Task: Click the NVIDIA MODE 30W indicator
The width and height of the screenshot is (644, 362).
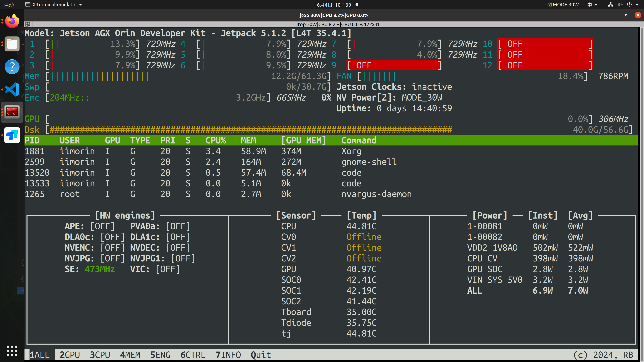Action: [x=563, y=5]
